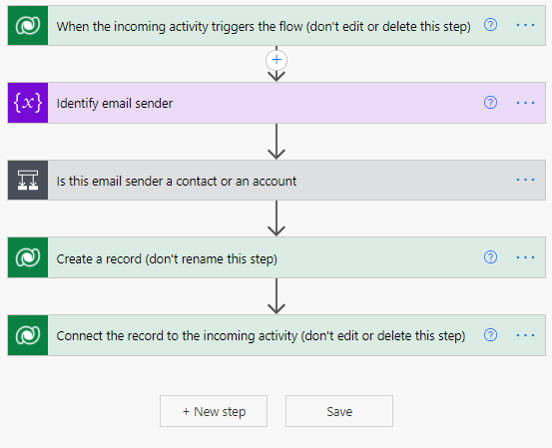The height and width of the screenshot is (448, 552).
Task: Click the Dataverse icon on Create a record
Action: tap(28, 258)
